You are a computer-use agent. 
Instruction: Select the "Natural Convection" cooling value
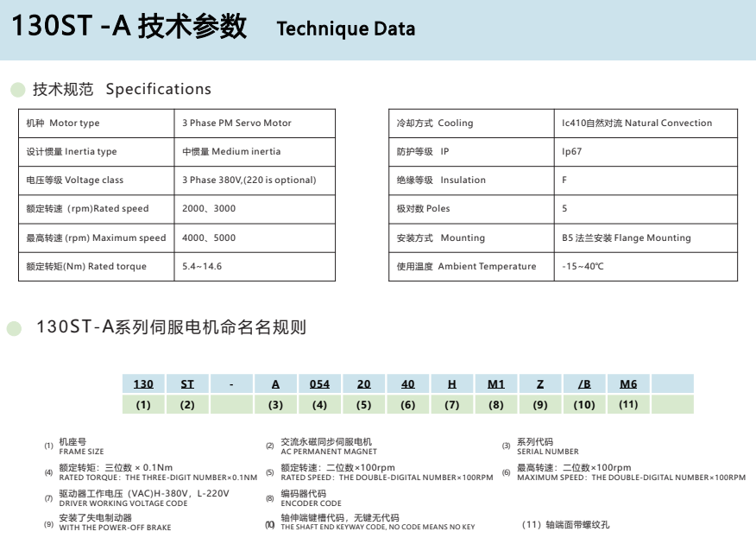(x=637, y=123)
